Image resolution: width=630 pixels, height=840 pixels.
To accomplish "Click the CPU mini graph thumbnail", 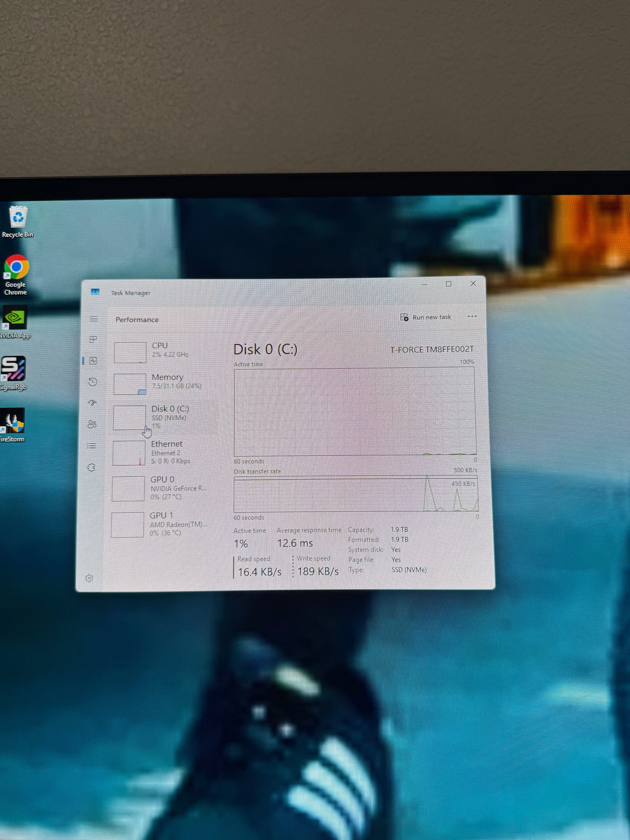I will pyautogui.click(x=130, y=352).
